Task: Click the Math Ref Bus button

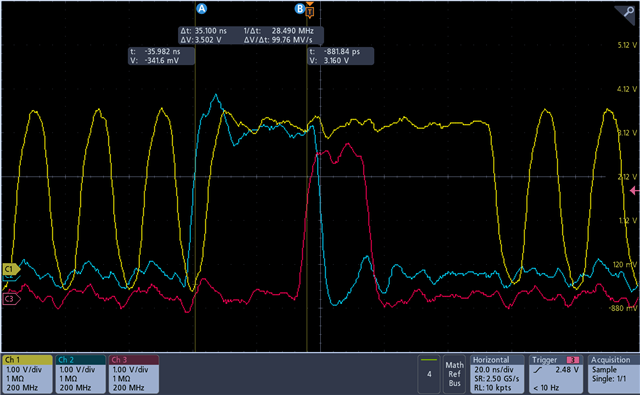Action: 454,374
